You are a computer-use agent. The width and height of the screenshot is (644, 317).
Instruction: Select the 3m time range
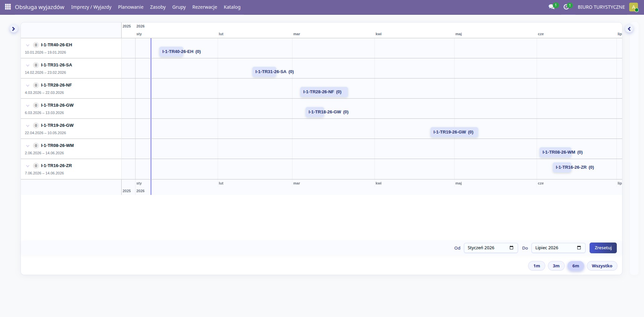point(556,266)
